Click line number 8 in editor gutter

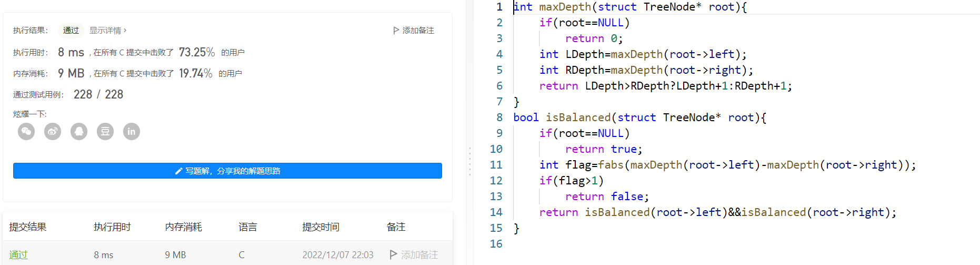click(499, 117)
